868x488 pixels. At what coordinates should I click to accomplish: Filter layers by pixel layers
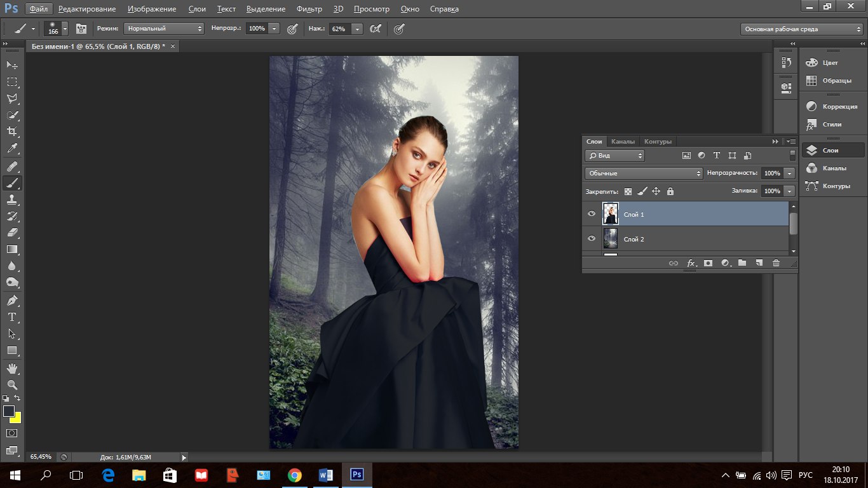click(x=686, y=155)
